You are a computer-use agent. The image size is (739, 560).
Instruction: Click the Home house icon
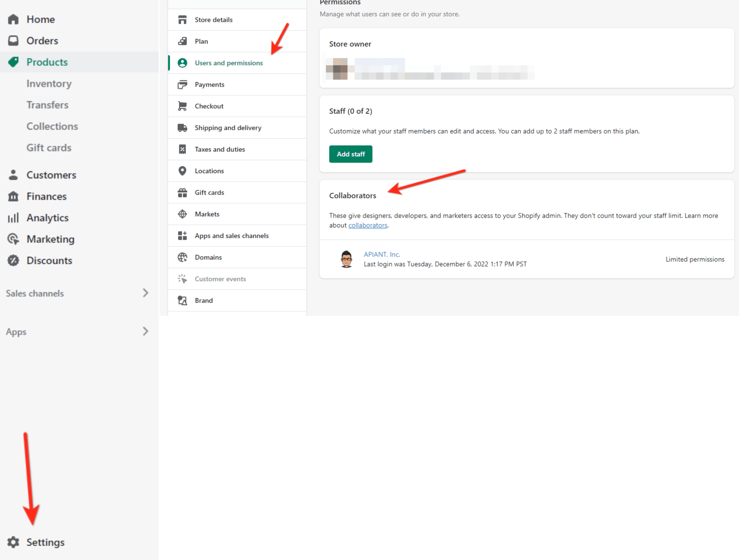pyautogui.click(x=13, y=19)
